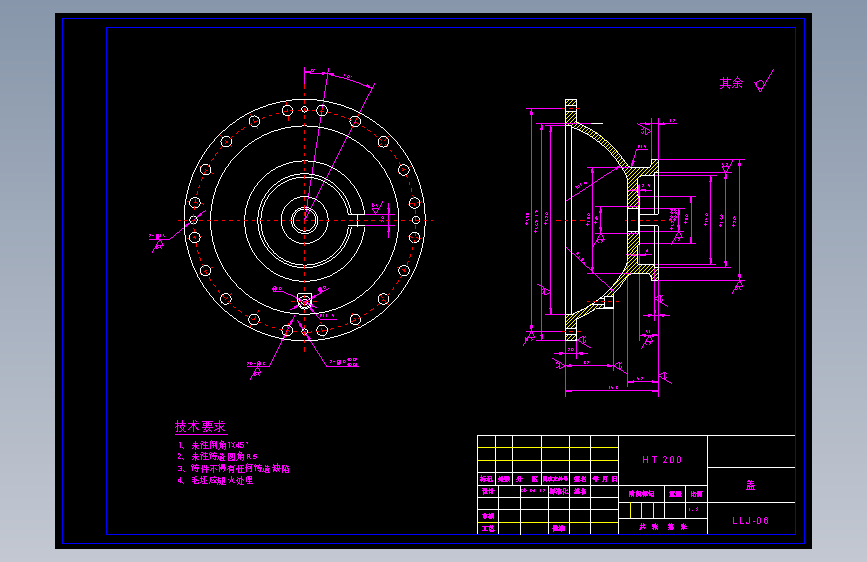Click the 工艺 cell in title block
This screenshot has height=562, width=867.
coord(488,529)
